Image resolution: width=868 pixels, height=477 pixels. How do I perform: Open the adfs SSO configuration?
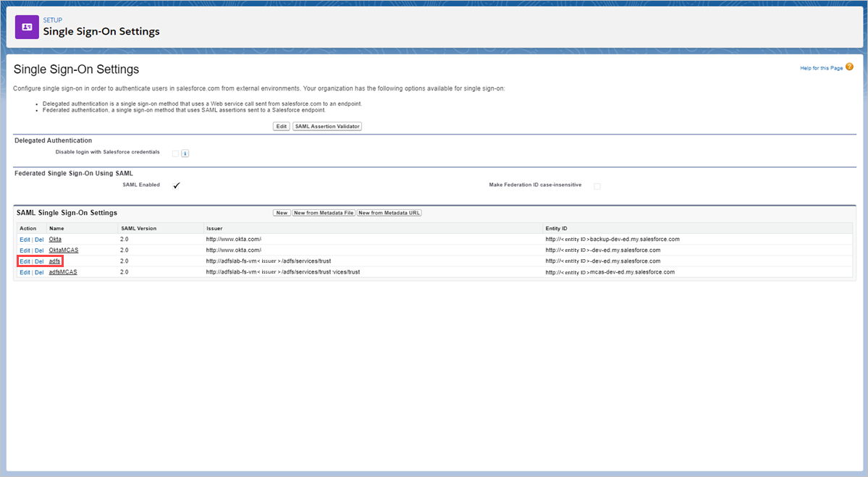54,261
